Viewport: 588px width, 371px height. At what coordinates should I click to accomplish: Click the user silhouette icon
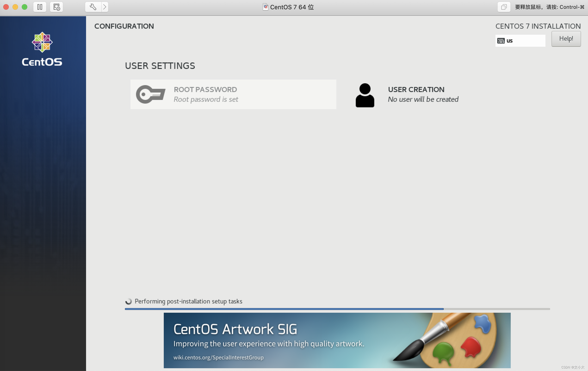pyautogui.click(x=365, y=95)
